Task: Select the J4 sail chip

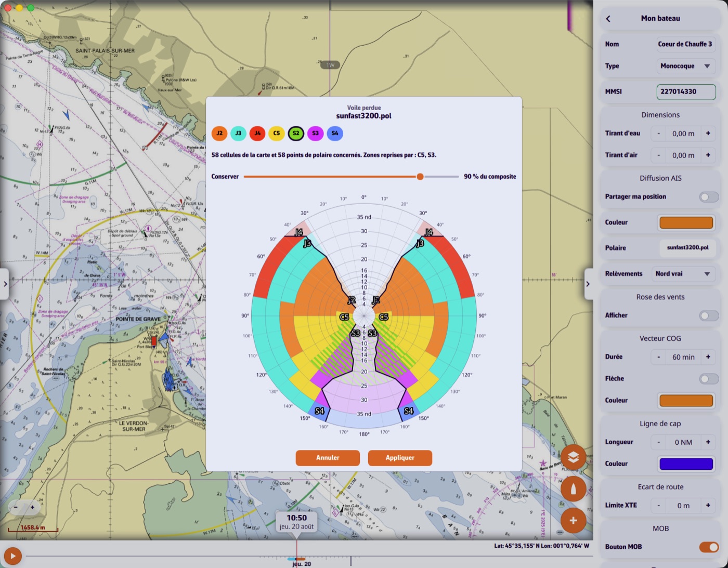Action: tap(257, 134)
